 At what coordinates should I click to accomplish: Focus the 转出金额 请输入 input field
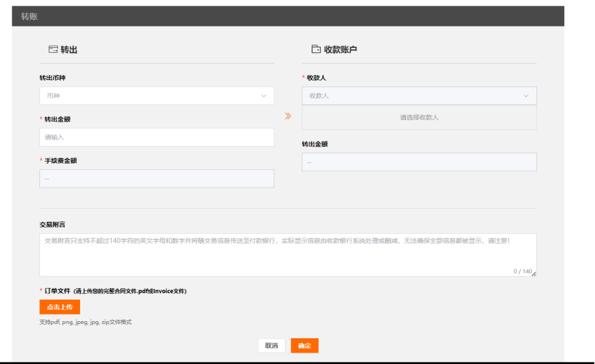156,137
